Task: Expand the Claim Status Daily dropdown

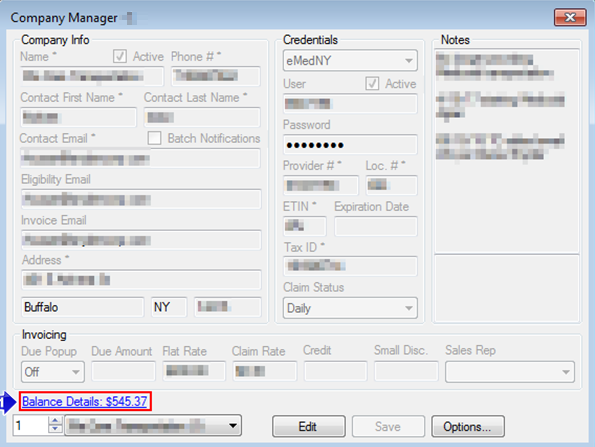Action: click(350, 308)
